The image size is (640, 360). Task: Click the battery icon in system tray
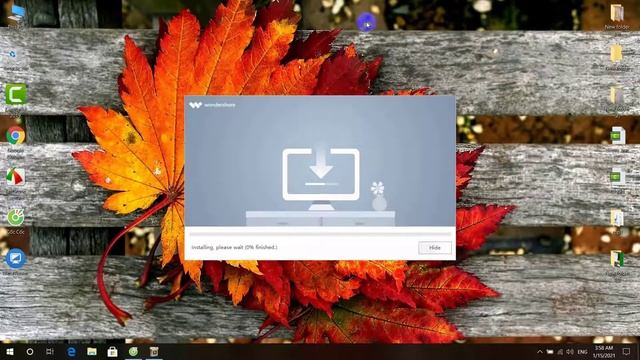coord(550,352)
